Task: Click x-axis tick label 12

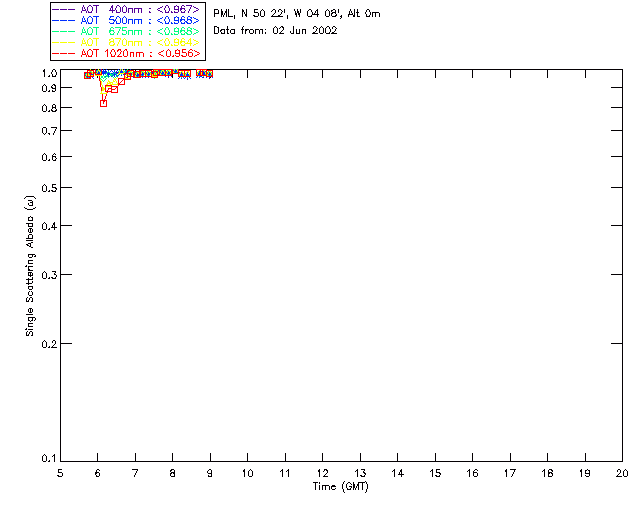Action: point(322,473)
